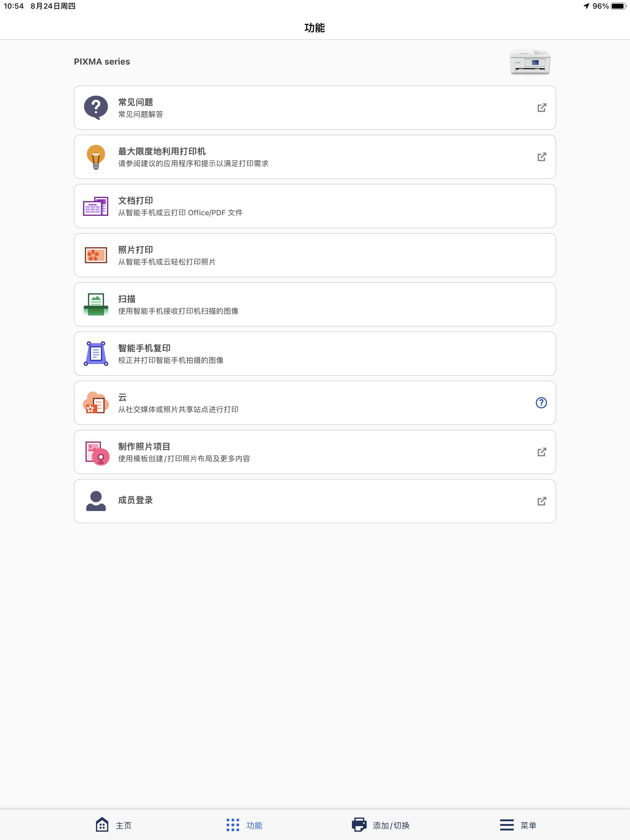Viewport: 630px width, 840px height.
Task: Tap the 文档打印 document print icon
Action: 96,206
